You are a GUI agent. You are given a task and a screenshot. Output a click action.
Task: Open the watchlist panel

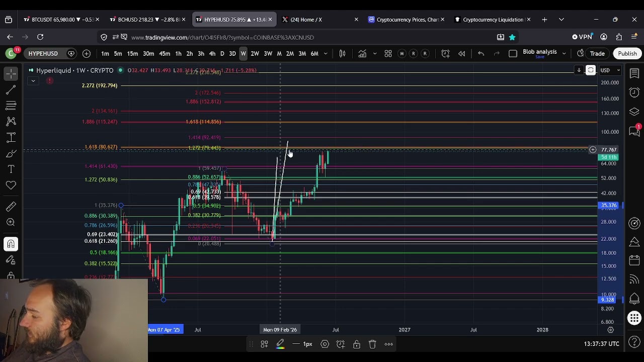tap(634, 74)
